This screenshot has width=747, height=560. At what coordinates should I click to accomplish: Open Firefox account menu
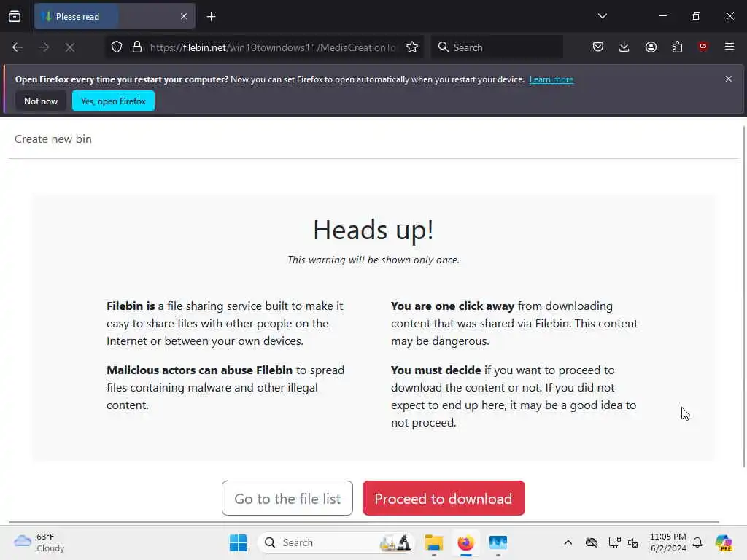[x=651, y=47]
